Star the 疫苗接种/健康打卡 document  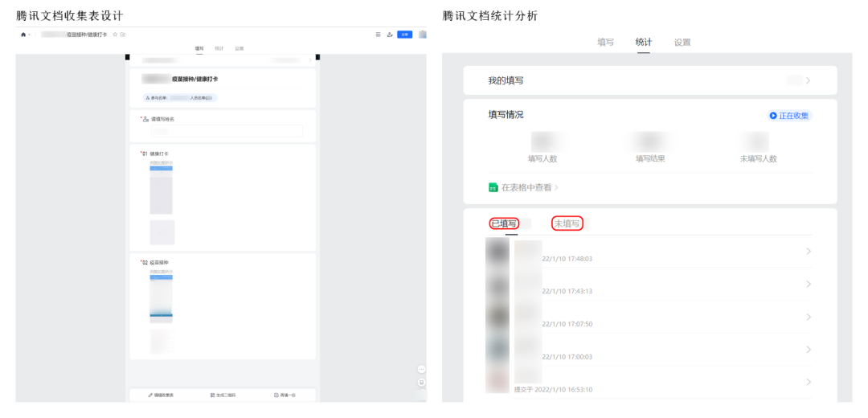[115, 35]
